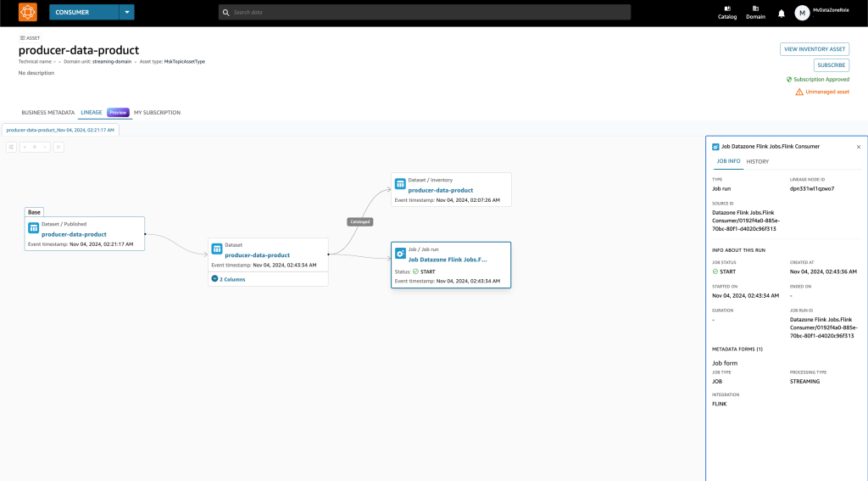868x481 pixels.
Task: Click the MskTopicAssetType asset type text
Action: pos(184,62)
